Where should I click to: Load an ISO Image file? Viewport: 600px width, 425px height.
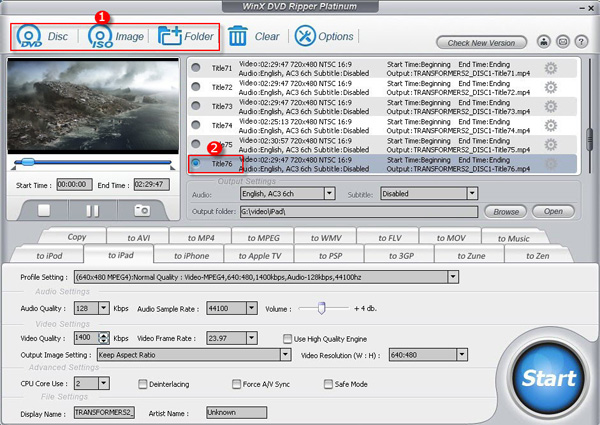pyautogui.click(x=116, y=36)
